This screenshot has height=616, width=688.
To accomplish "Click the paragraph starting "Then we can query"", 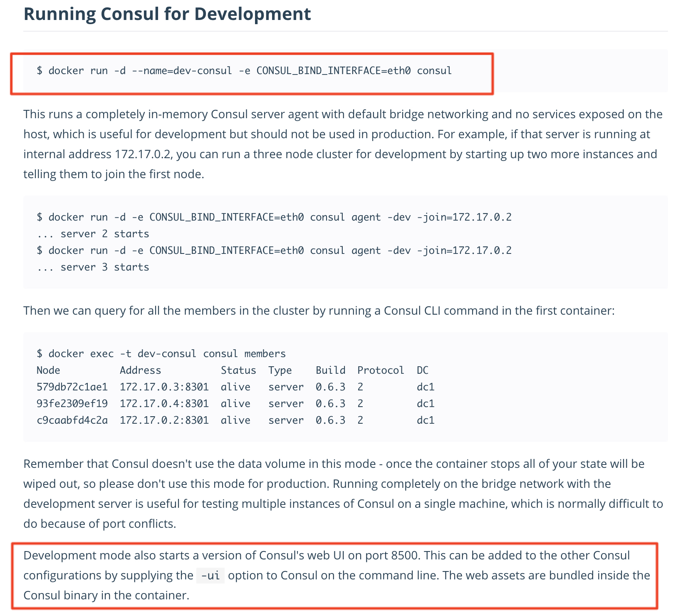I will 319,311.
